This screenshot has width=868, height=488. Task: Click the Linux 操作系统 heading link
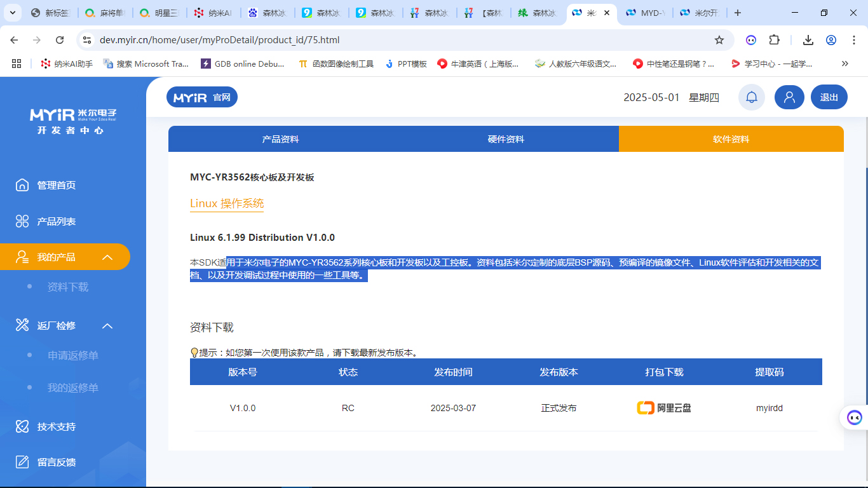tap(227, 203)
